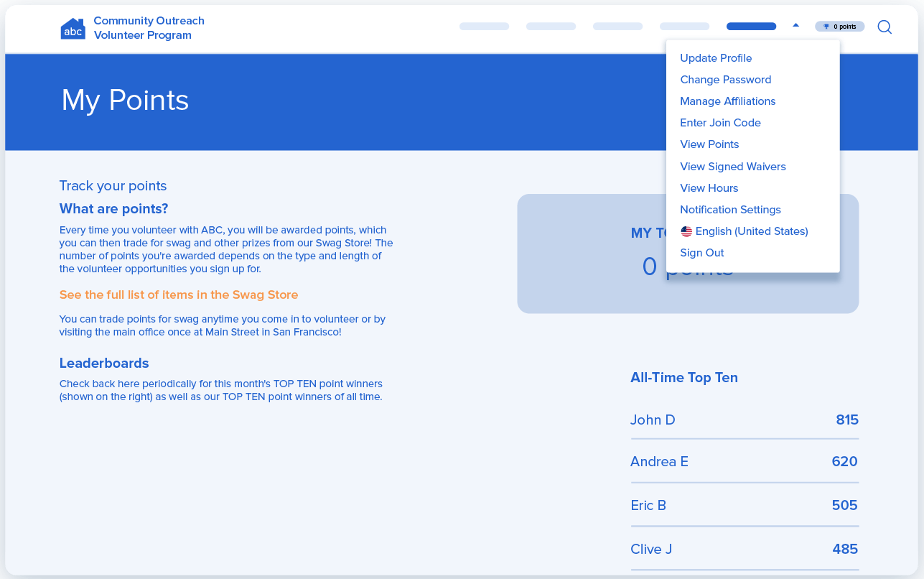Open the Swag Store full list link
The height and width of the screenshot is (579, 924).
[179, 295]
